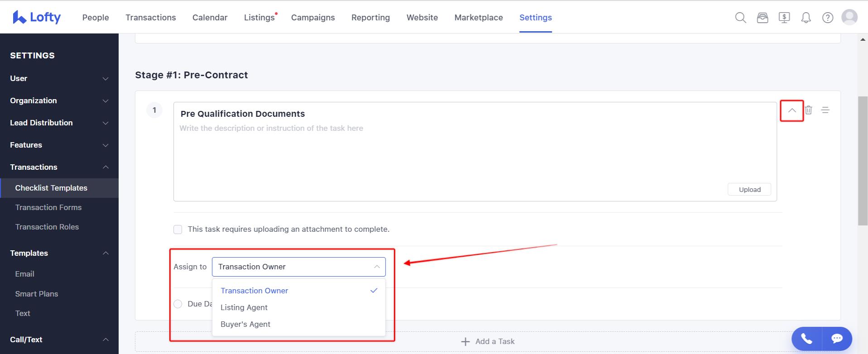This screenshot has width=868, height=354.
Task: Click the Lofty logo
Action: 37,17
